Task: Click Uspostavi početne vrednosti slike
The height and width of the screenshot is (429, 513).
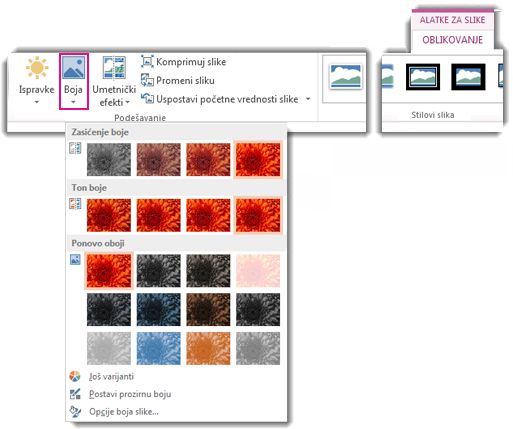Action: click(x=220, y=99)
